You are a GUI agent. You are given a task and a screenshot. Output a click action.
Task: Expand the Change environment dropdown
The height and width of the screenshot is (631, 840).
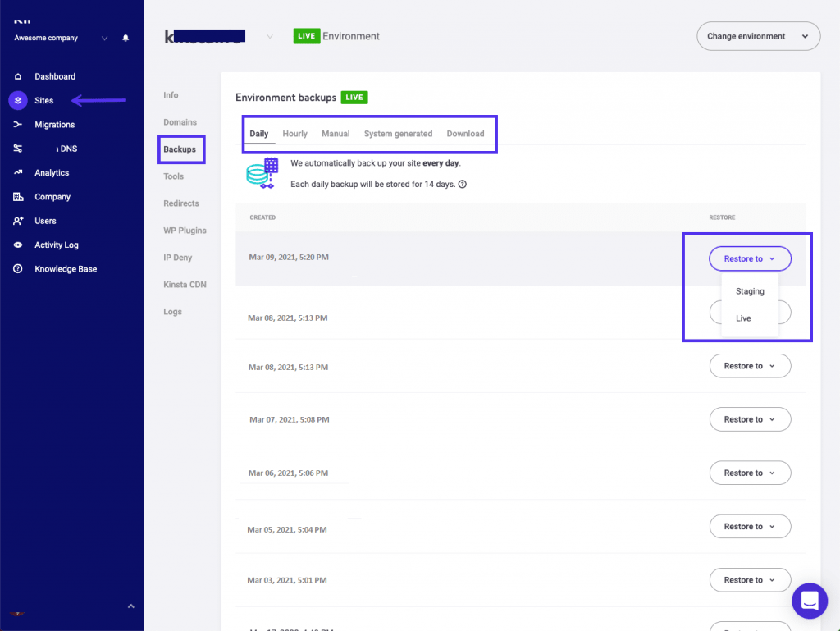click(758, 36)
